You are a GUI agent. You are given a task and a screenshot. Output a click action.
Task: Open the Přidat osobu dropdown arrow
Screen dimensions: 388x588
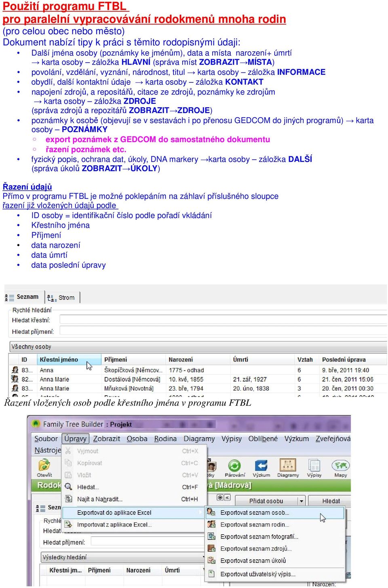coord(301,501)
